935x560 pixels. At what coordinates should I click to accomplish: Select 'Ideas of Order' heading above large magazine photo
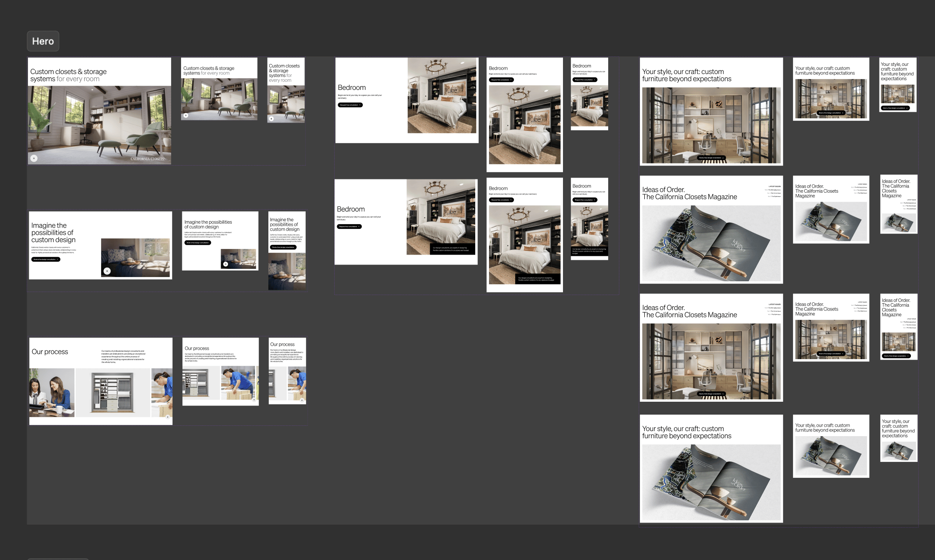pos(689,193)
